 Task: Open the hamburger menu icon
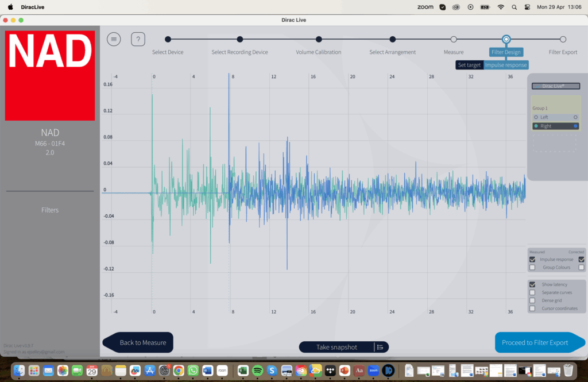114,39
